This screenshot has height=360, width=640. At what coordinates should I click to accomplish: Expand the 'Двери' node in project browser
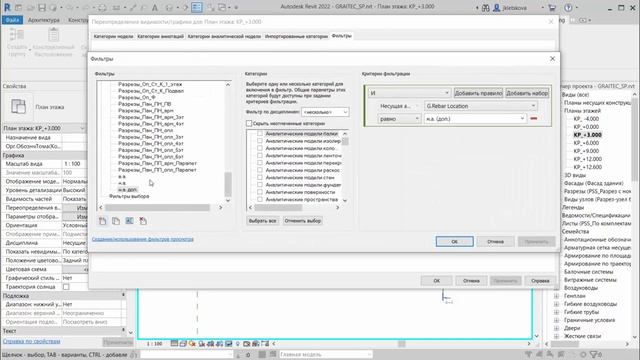556,328
